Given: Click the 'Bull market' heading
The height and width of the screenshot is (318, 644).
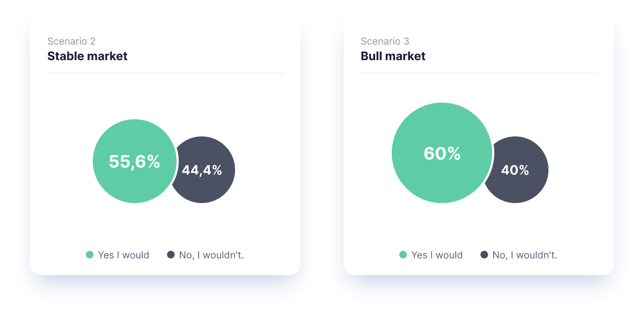Looking at the screenshot, I should [393, 56].
